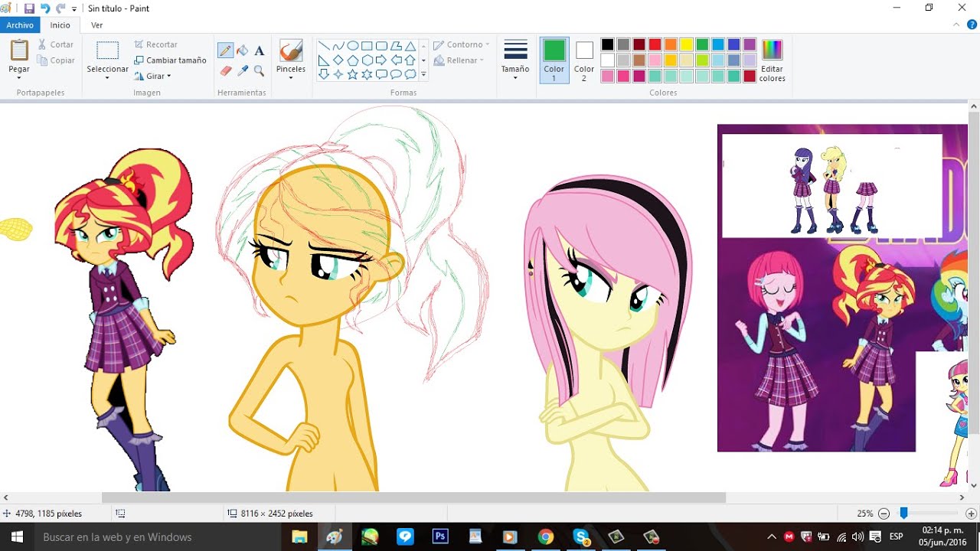
Task: Select the Magnifier tool
Action: tap(259, 70)
